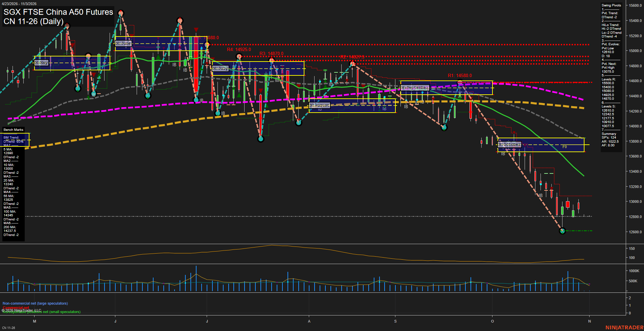Click the Nonreportable positions net (small speculators) legend
This screenshot has height=331, width=644.
coord(42,312)
